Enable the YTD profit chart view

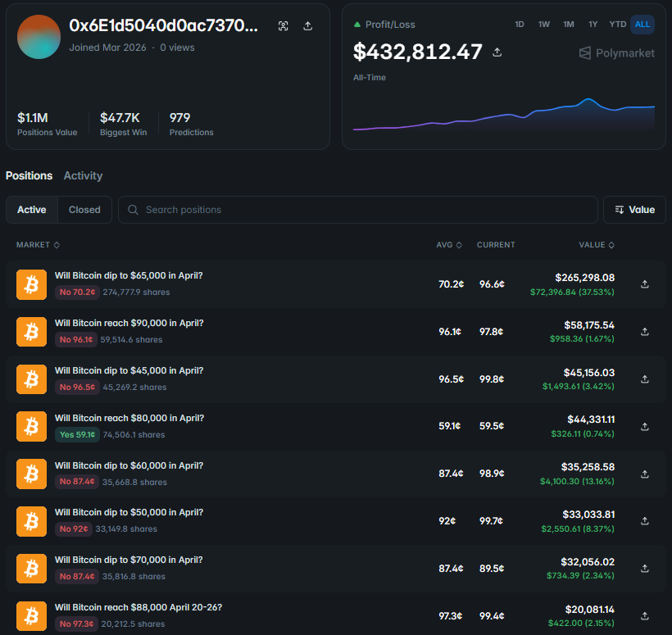point(617,24)
